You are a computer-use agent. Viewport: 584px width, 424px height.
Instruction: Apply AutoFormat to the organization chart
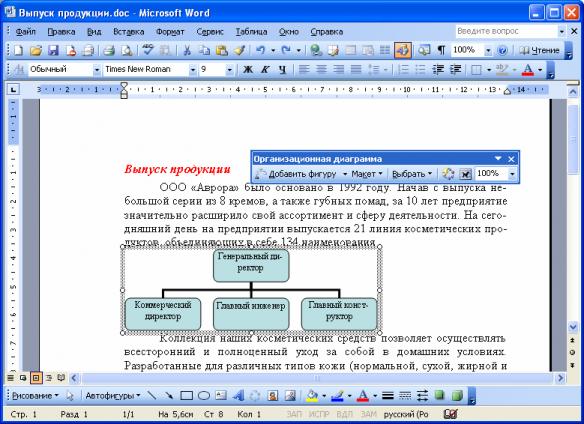click(x=448, y=174)
